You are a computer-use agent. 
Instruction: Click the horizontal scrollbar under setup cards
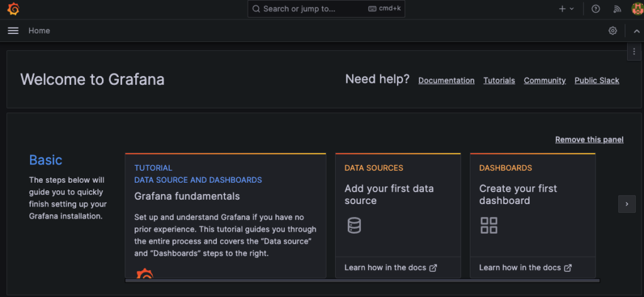(x=362, y=281)
